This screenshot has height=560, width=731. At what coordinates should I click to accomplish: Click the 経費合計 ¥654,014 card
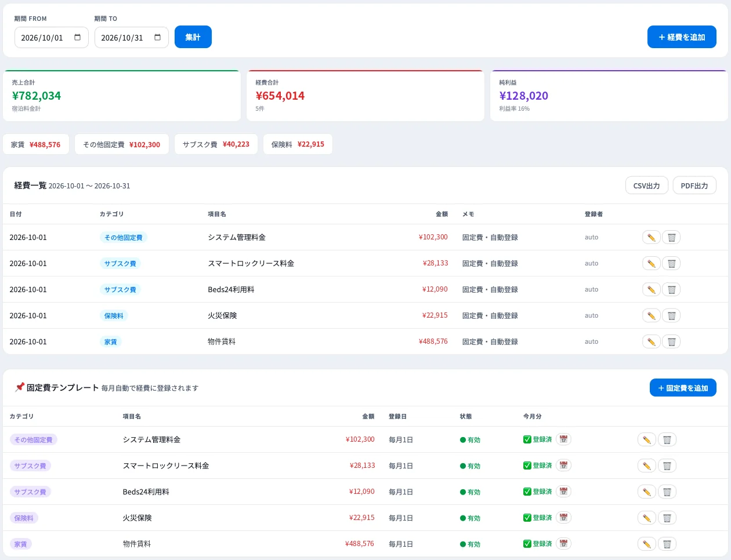[366, 96]
